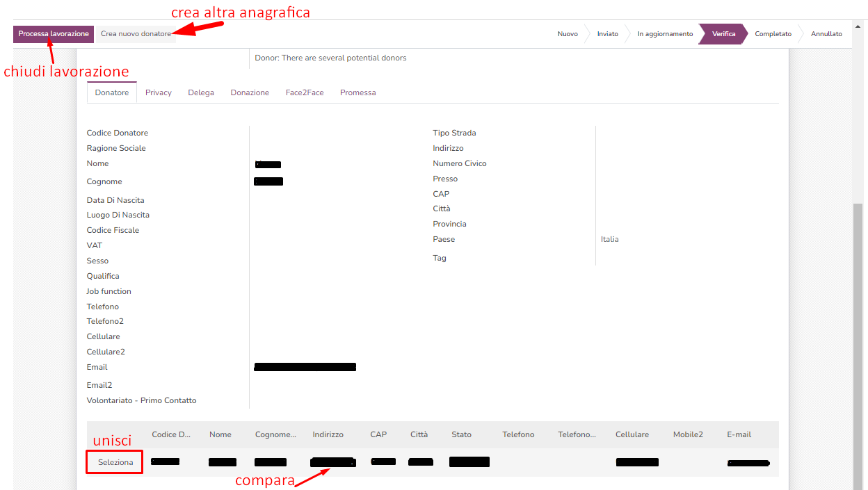This screenshot has height=490, width=868.
Task: Set status to Annullato
Action: 826,34
